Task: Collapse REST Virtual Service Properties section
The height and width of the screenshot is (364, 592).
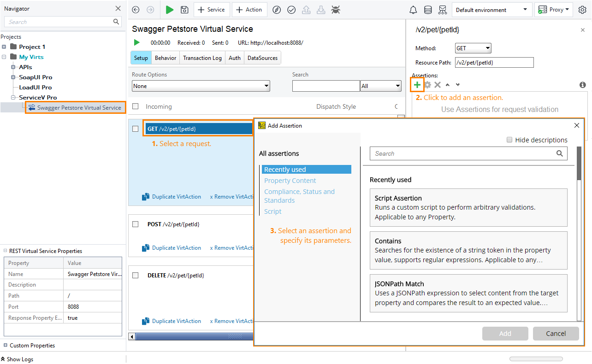Action: pyautogui.click(x=6, y=251)
